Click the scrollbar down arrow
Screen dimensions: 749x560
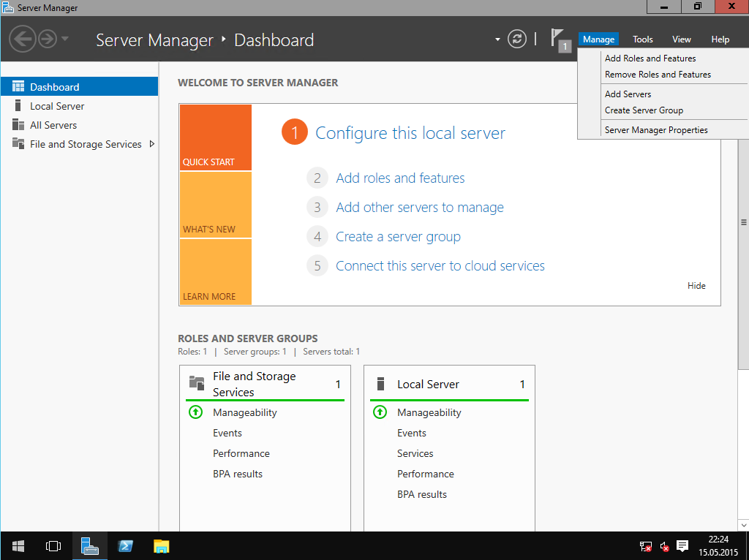(743, 525)
